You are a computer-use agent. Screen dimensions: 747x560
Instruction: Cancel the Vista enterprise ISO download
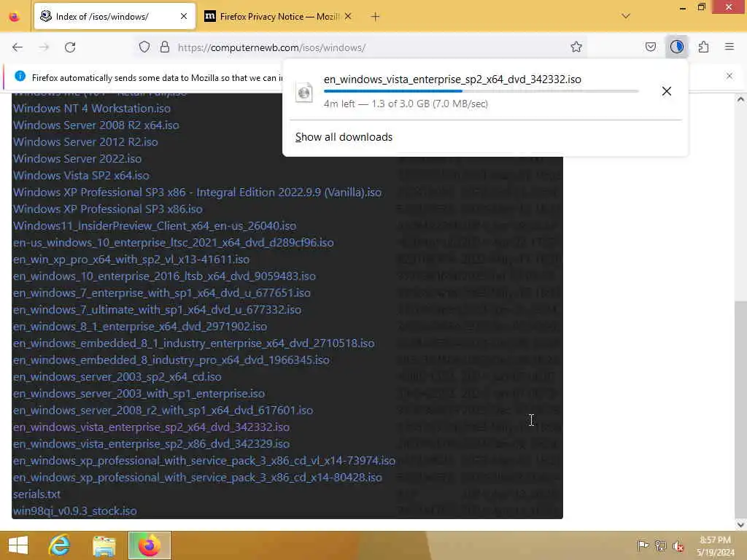(x=667, y=91)
